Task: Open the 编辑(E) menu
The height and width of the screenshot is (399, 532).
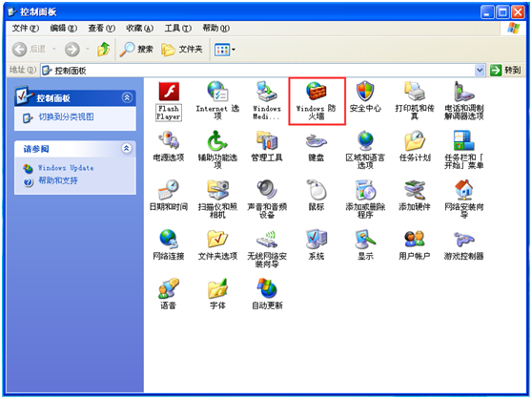Action: coord(64,29)
